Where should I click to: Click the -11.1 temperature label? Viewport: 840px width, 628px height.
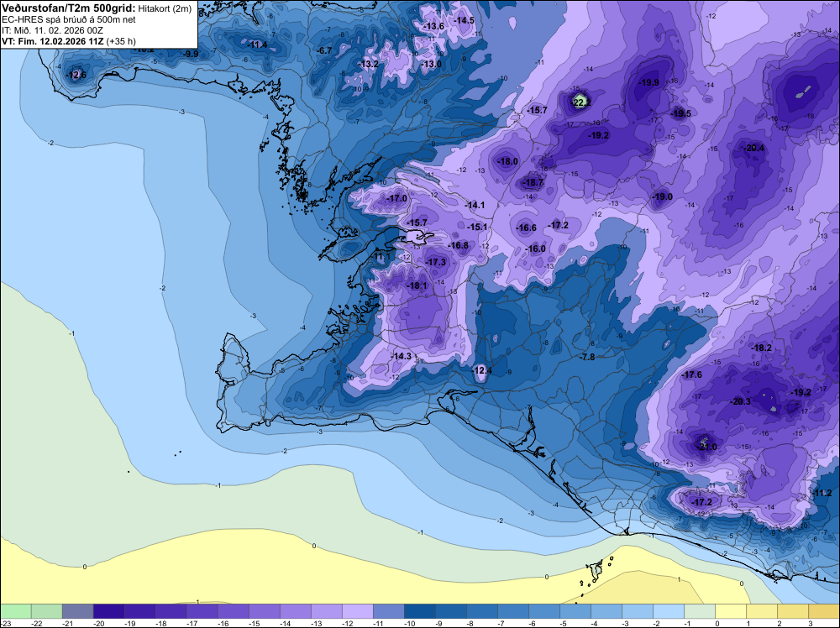381,258
